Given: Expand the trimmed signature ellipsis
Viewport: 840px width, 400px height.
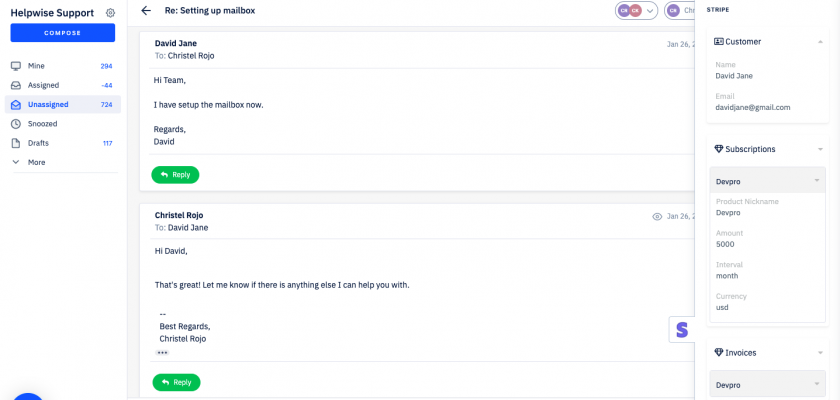Looking at the screenshot, I should click(162, 353).
